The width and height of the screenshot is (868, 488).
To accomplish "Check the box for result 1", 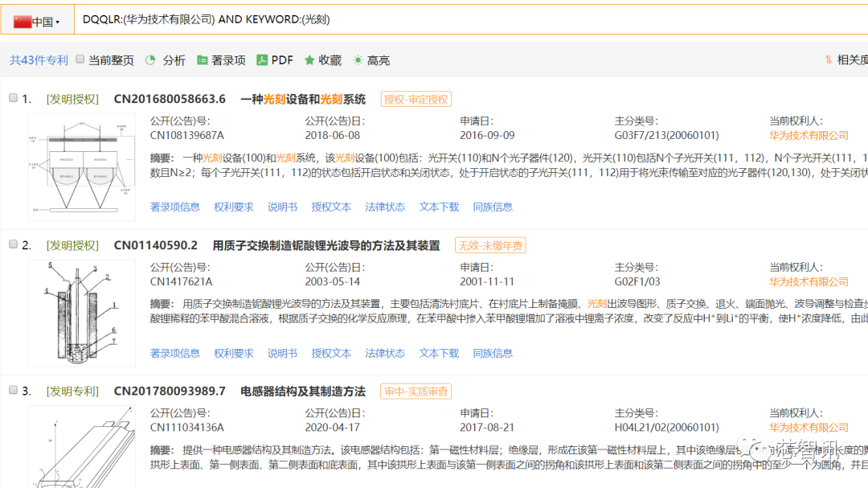I will tap(14, 98).
